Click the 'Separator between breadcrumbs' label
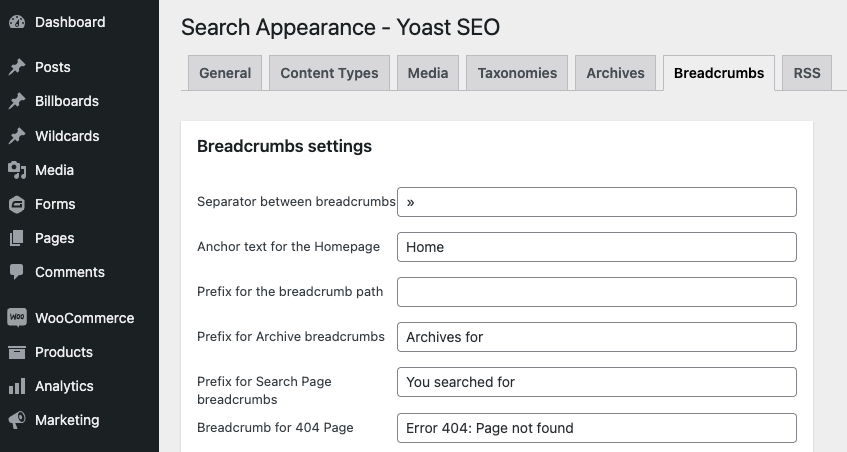This screenshot has height=452, width=847. 296,201
